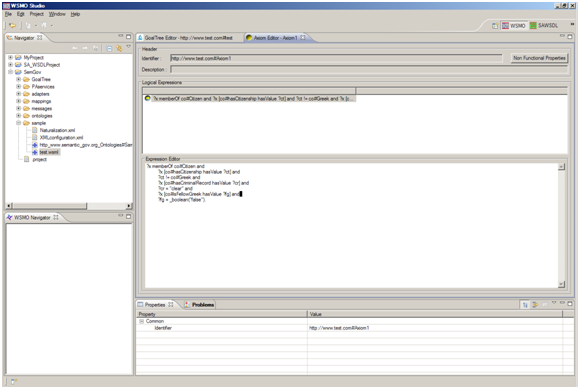Select Naturalization.xml file

(57, 130)
